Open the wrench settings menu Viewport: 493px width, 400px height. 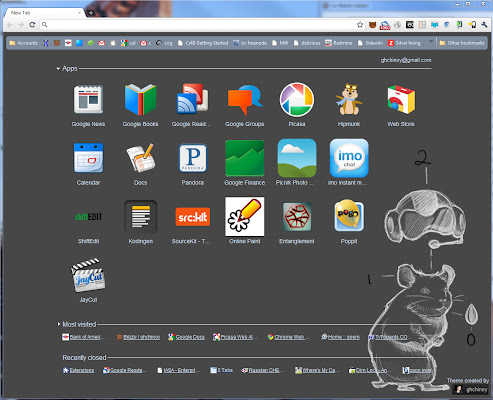tap(484, 25)
